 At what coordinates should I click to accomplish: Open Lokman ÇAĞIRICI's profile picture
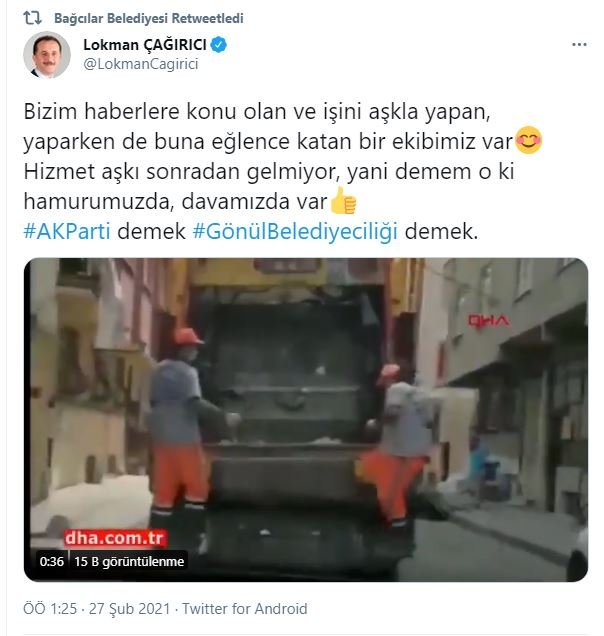pos(47,55)
